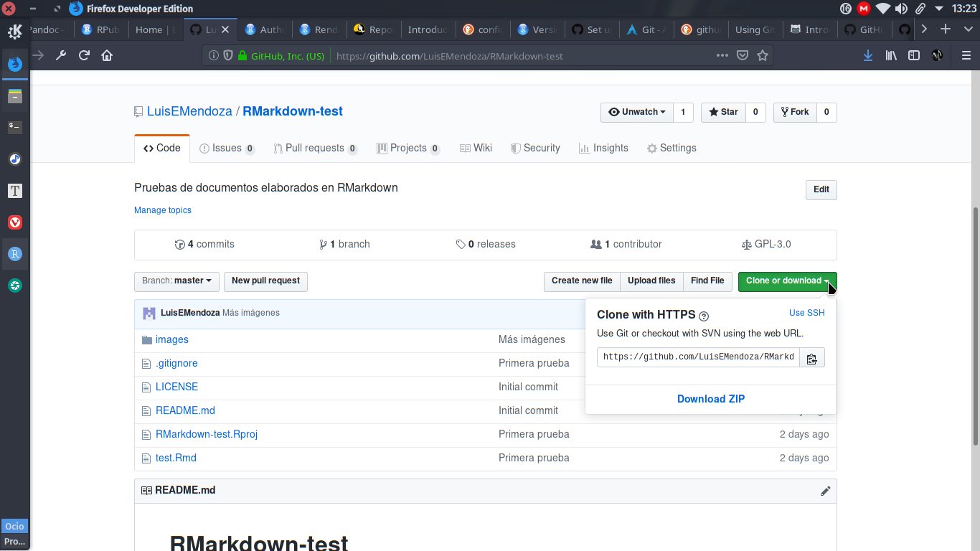This screenshot has height=551, width=980.
Task: Switch to Use SSH clone option
Action: [x=807, y=313]
